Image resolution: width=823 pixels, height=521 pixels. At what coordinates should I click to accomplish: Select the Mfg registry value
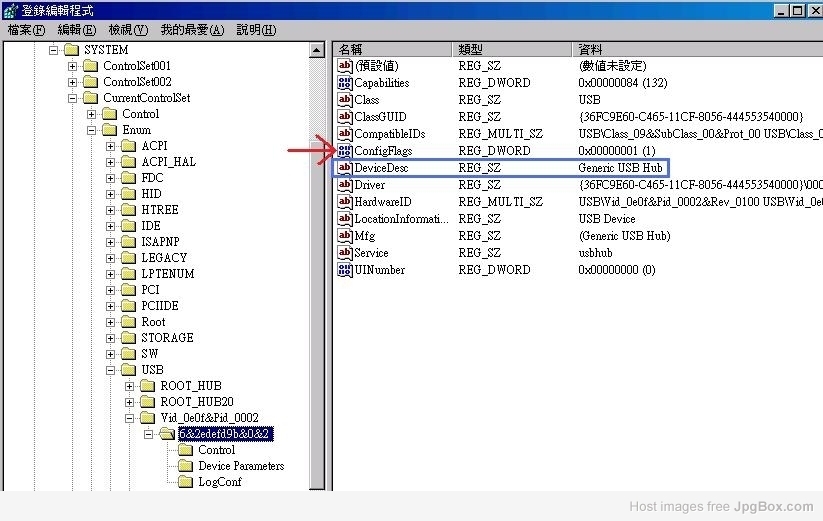[x=365, y=236]
